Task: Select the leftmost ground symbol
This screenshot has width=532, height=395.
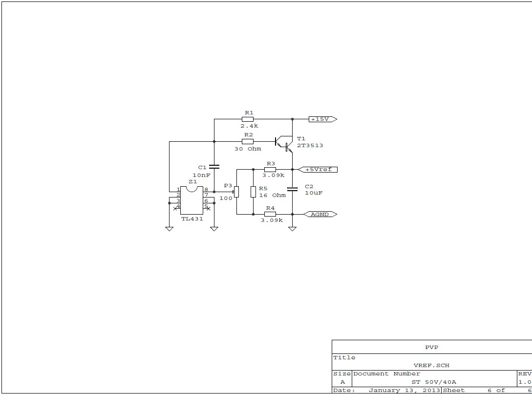Action: click(169, 228)
